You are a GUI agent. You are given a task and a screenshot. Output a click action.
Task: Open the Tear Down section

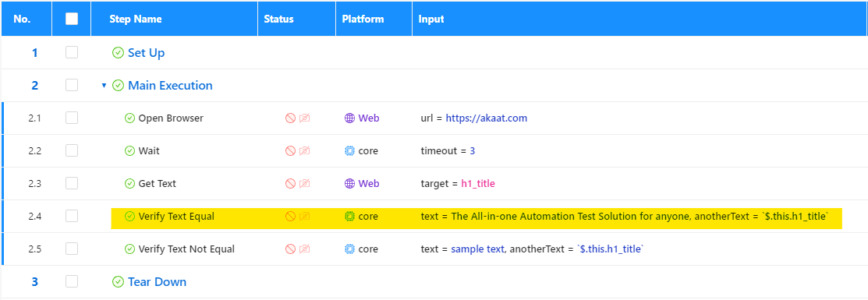pyautogui.click(x=158, y=282)
